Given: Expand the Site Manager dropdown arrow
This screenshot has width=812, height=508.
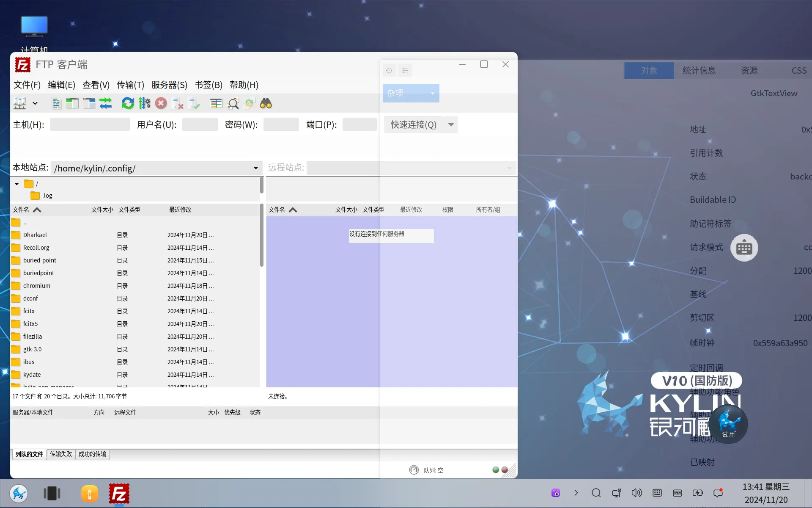Looking at the screenshot, I should pyautogui.click(x=35, y=103).
